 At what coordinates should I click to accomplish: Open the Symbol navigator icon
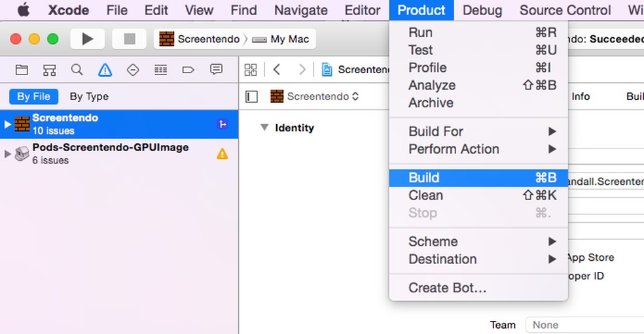tap(49, 70)
